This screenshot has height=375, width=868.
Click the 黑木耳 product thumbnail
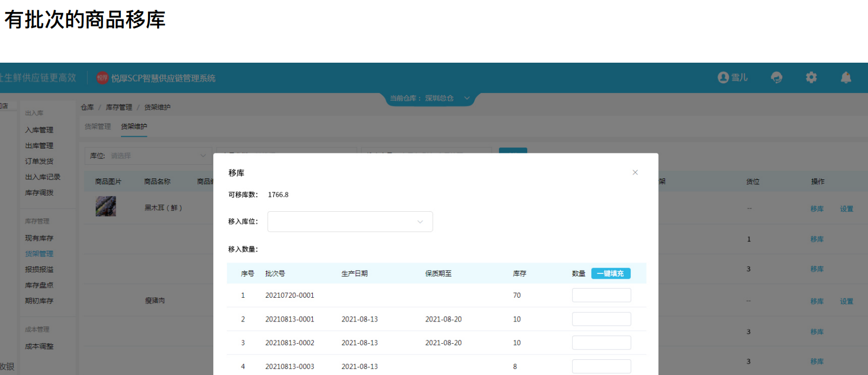tap(106, 206)
